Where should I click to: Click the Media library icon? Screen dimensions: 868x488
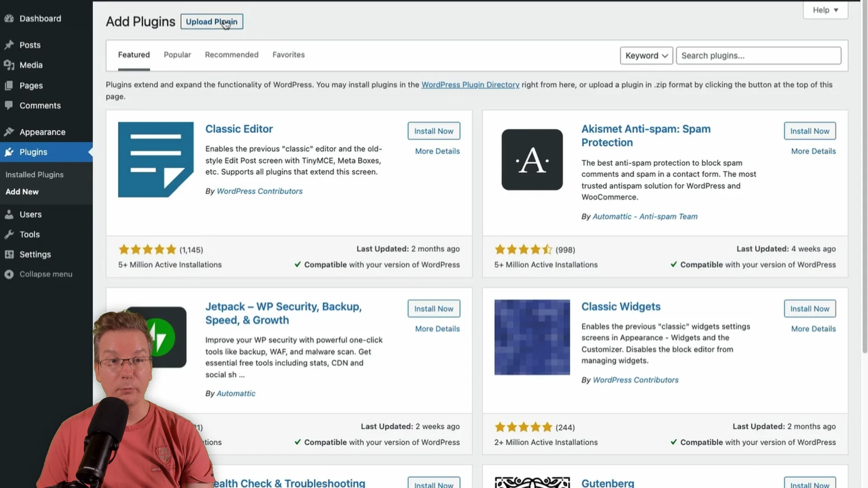coord(10,65)
